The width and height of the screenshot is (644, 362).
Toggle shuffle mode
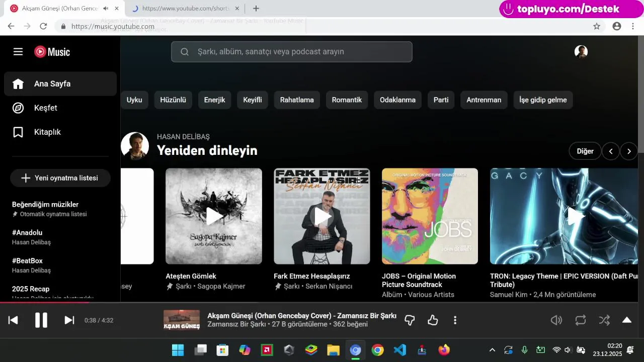pos(604,320)
